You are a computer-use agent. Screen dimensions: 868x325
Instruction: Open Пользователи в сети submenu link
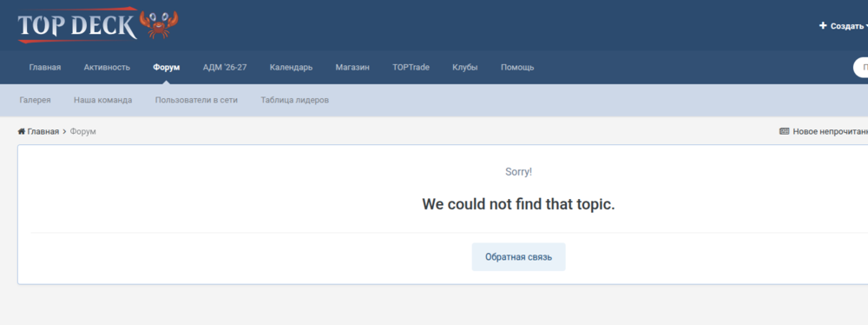click(196, 101)
